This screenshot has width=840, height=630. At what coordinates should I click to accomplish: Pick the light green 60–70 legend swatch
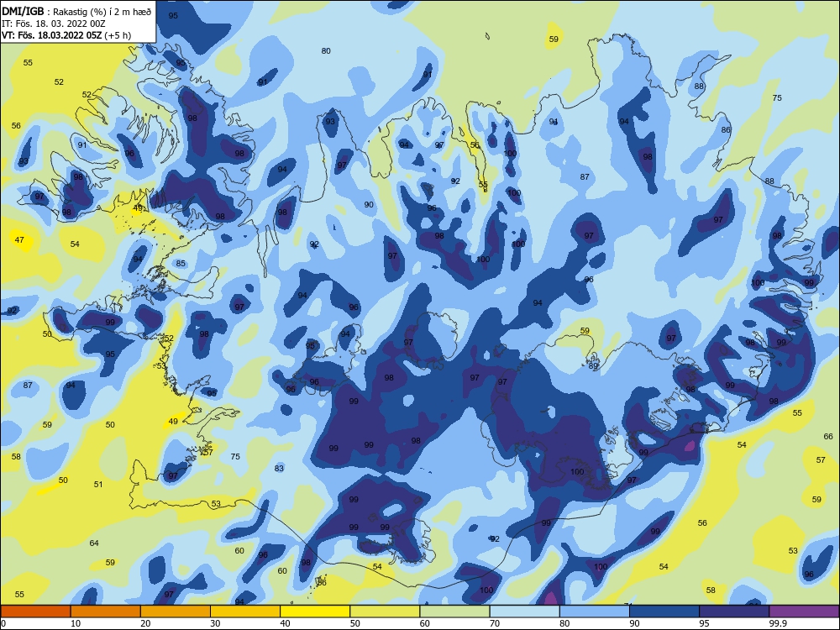click(x=454, y=612)
